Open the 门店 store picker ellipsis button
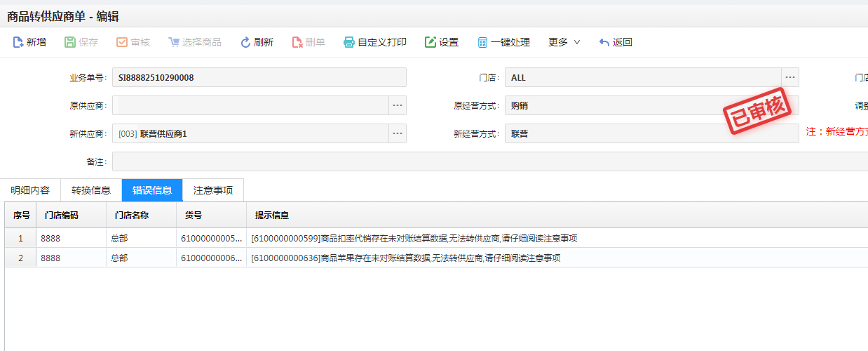The image size is (868, 351). (790, 77)
